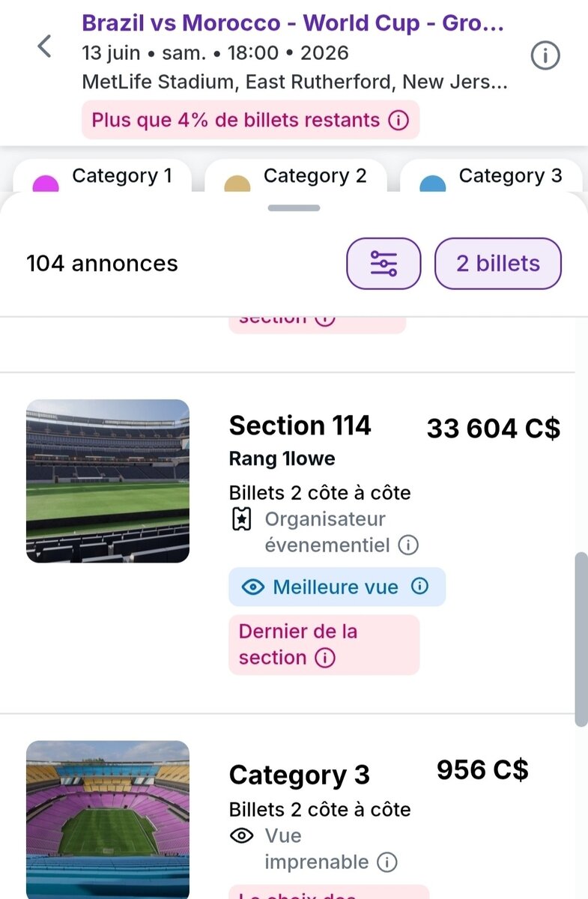Tap info icon beside Vue imprenable

[x=387, y=862]
